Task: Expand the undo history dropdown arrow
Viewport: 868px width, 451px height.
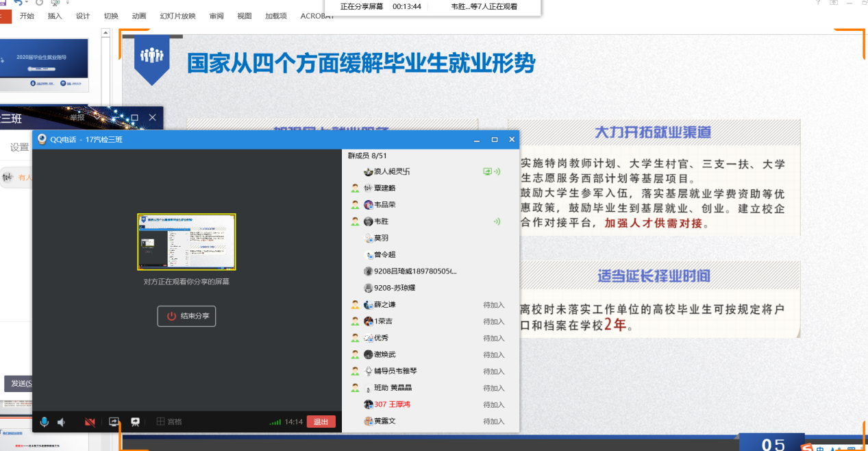Action: [x=27, y=3]
